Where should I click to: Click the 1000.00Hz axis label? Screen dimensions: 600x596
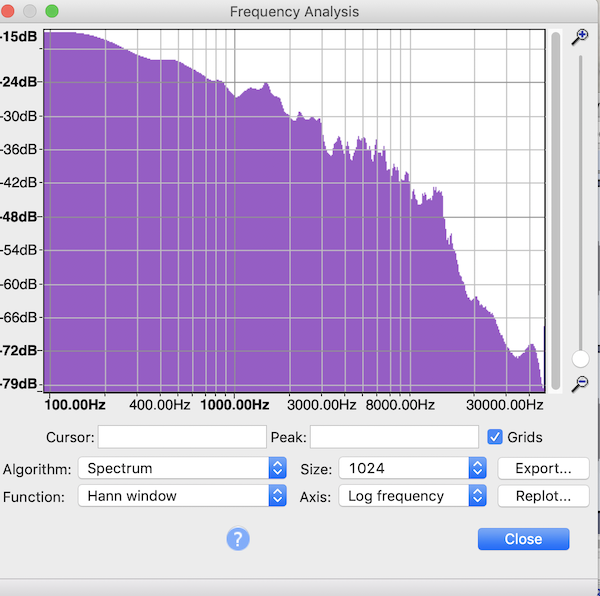[235, 405]
